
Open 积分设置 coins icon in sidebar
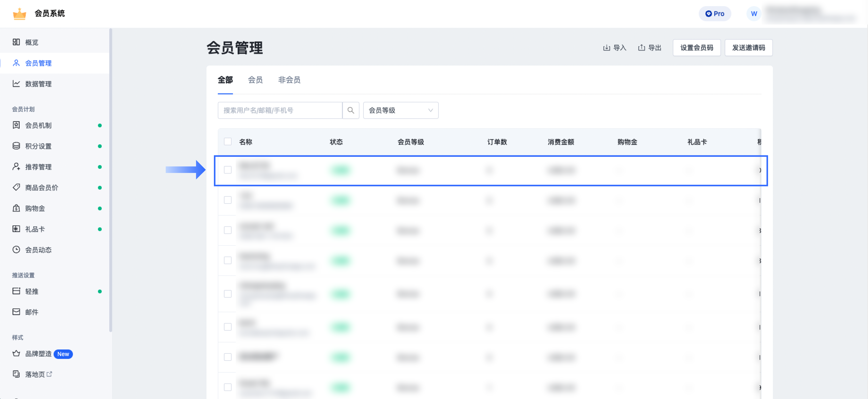tap(16, 146)
